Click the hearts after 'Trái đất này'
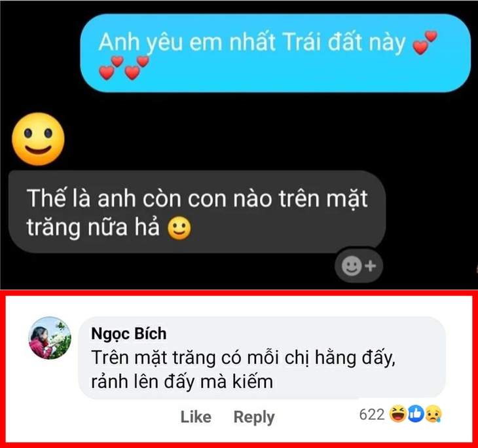This screenshot has height=448, width=478. [x=424, y=44]
